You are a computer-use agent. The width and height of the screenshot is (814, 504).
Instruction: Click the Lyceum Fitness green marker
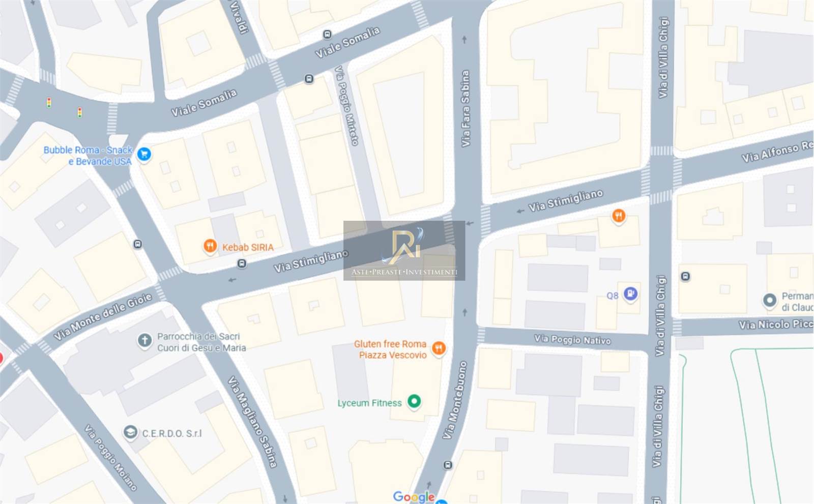[x=414, y=402]
